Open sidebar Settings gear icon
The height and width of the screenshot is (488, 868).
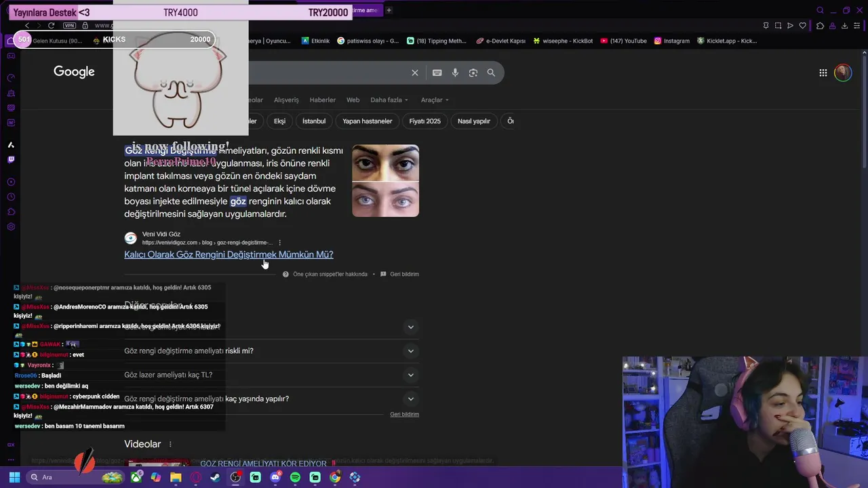pos(11,226)
